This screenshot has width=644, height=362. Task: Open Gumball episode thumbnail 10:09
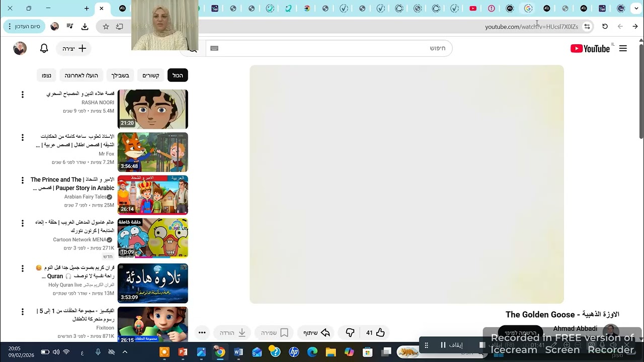coord(153,238)
